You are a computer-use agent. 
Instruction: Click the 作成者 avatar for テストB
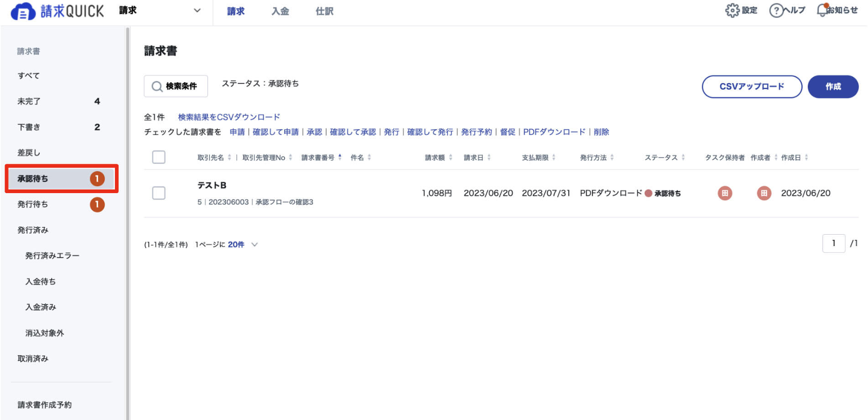pyautogui.click(x=764, y=193)
